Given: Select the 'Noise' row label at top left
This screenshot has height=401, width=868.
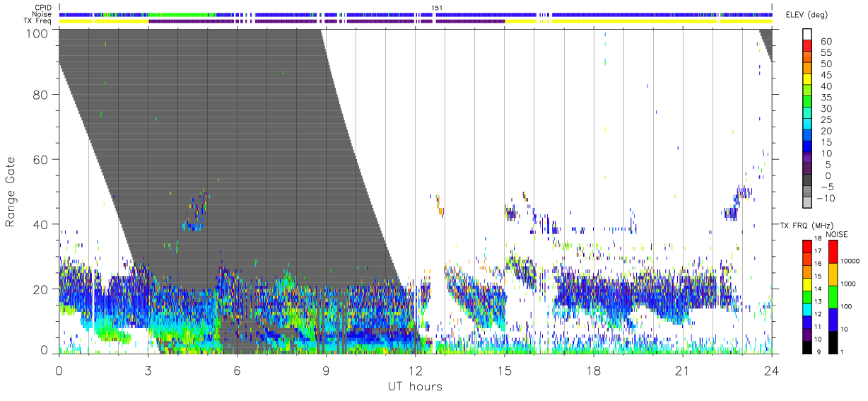Looking at the screenshot, I should pyautogui.click(x=42, y=14).
